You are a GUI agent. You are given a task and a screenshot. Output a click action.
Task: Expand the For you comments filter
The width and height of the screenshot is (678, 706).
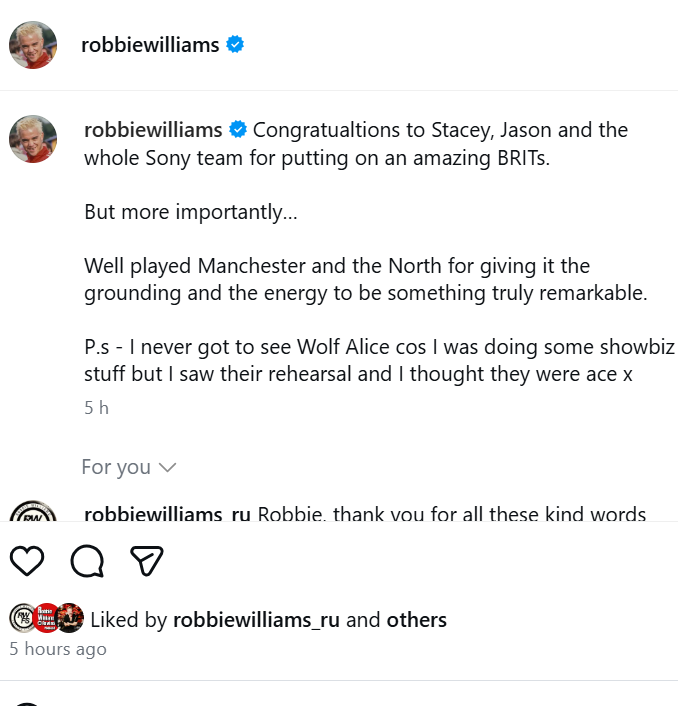(x=116, y=467)
